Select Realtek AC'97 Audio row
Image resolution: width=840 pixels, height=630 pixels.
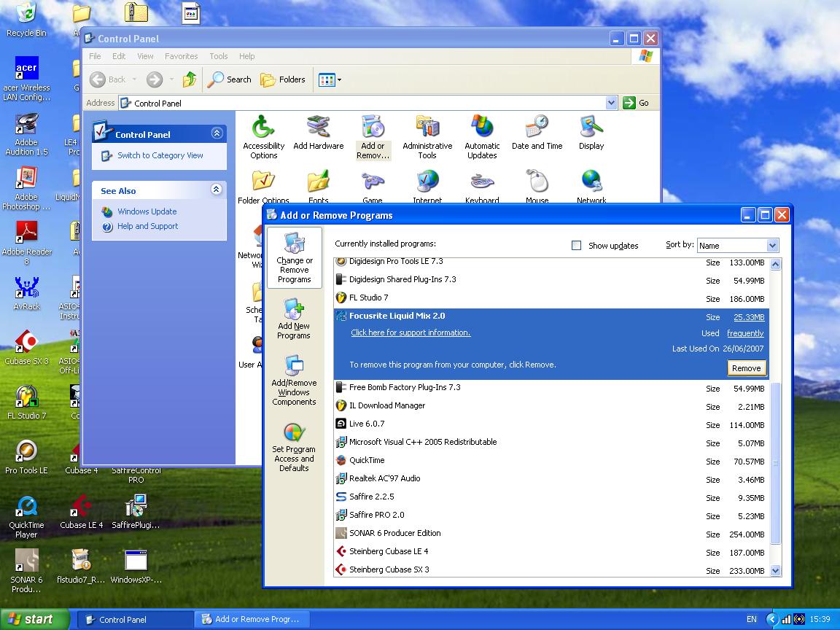click(x=551, y=478)
